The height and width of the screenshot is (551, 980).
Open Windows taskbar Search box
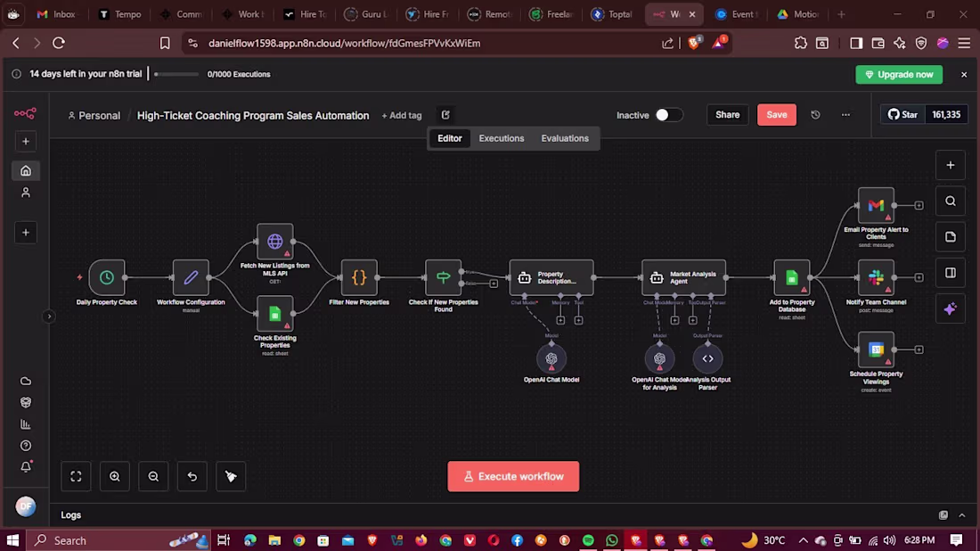tap(120, 540)
